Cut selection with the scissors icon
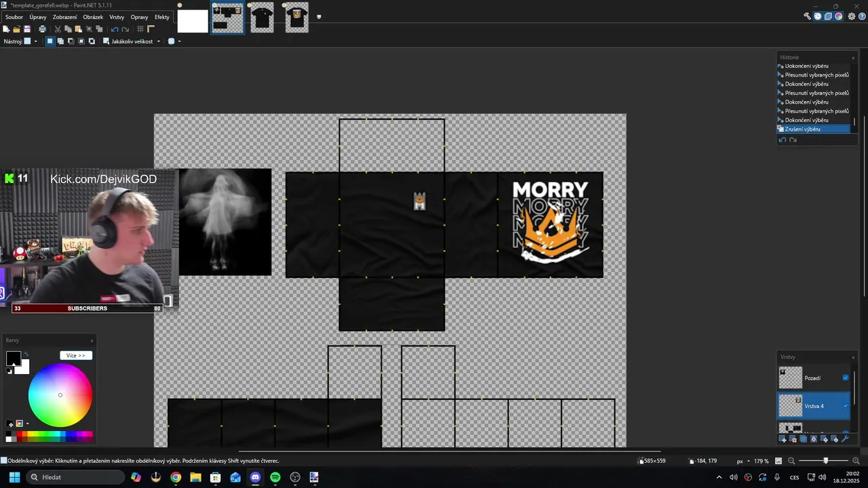The image size is (868, 488). (58, 29)
